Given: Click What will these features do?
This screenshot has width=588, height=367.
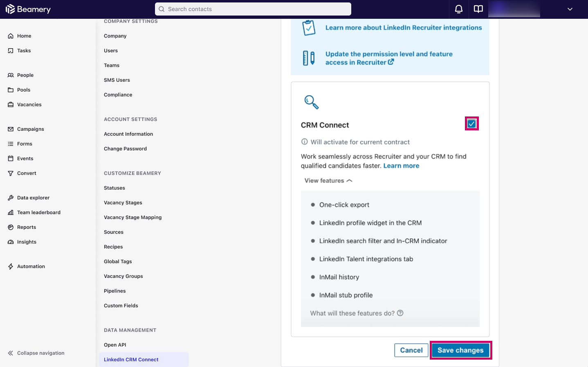Looking at the screenshot, I should (352, 313).
